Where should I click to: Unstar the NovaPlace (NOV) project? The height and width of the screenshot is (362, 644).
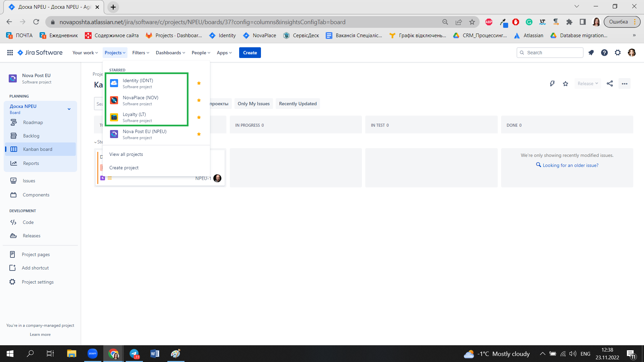click(199, 100)
